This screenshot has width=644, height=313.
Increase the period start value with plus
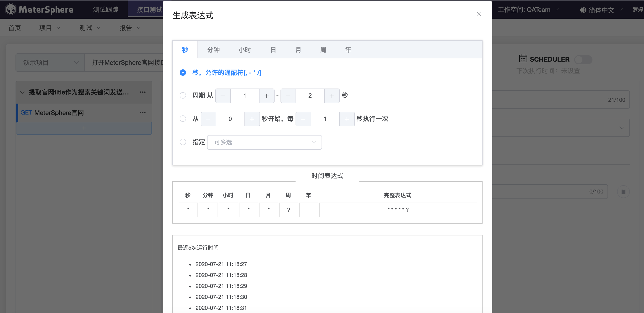click(x=267, y=96)
